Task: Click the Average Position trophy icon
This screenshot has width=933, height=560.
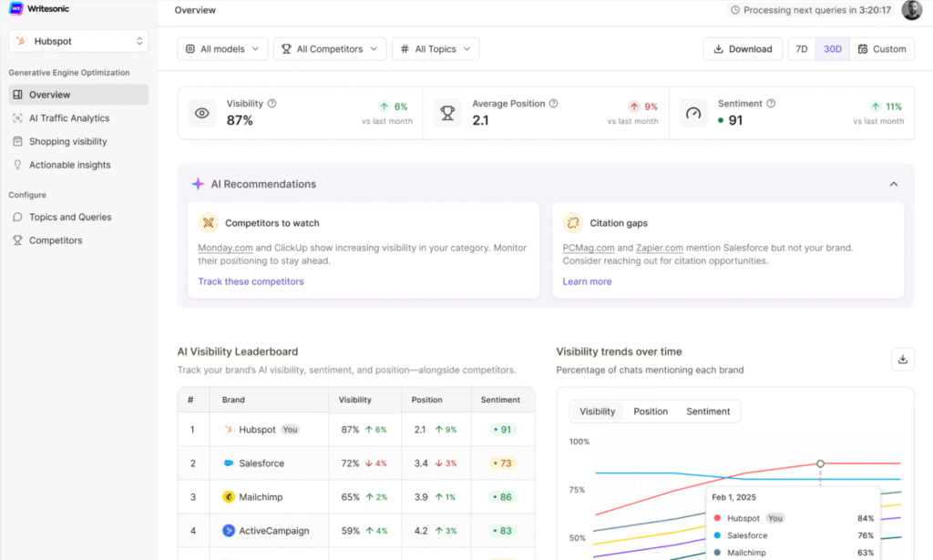Action: pos(447,113)
